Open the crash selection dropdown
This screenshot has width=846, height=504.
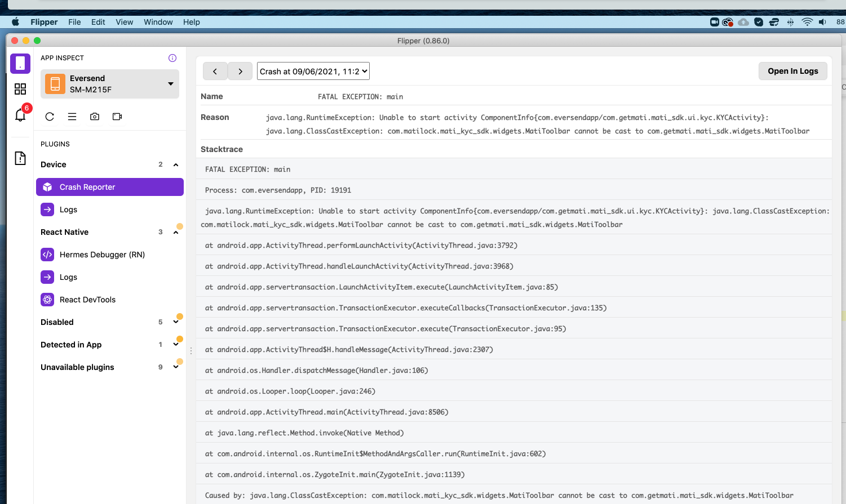coord(313,71)
